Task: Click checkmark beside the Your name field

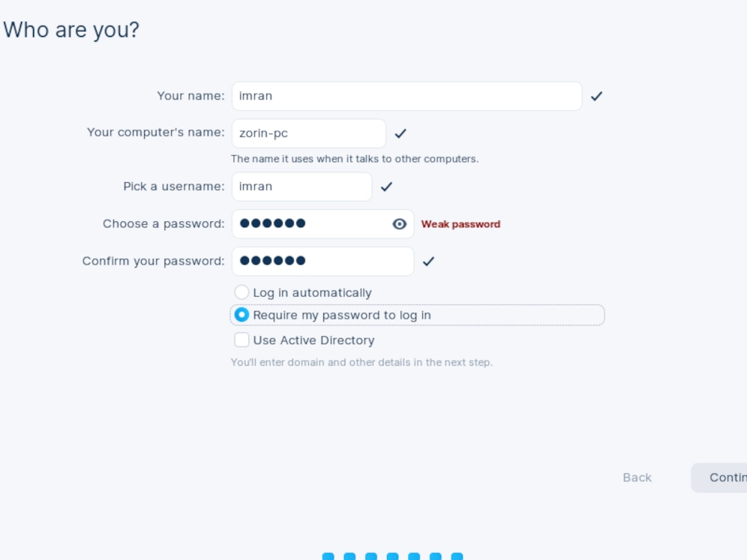Action: (x=596, y=96)
